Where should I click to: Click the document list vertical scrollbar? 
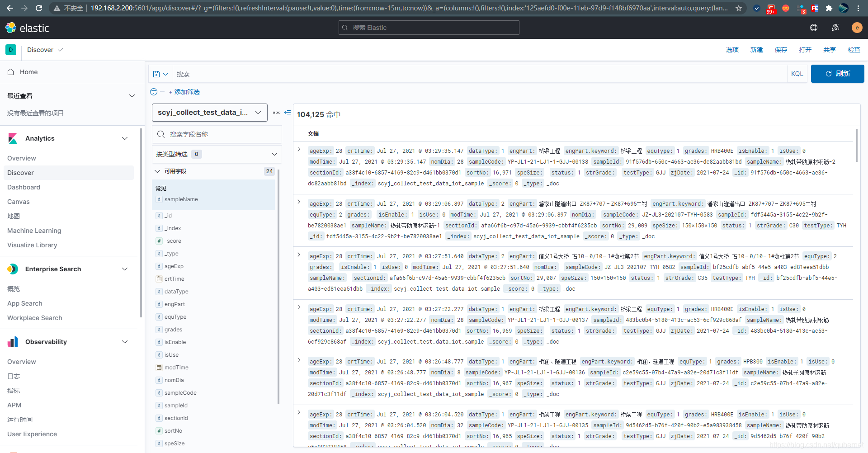(856, 146)
